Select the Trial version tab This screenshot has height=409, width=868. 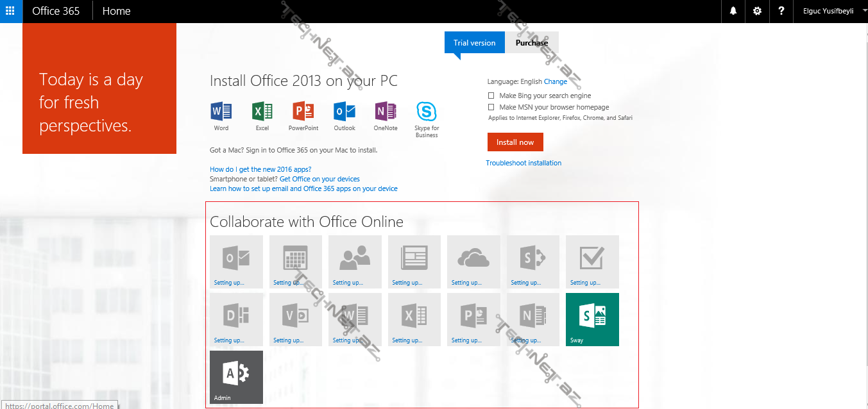click(x=474, y=42)
